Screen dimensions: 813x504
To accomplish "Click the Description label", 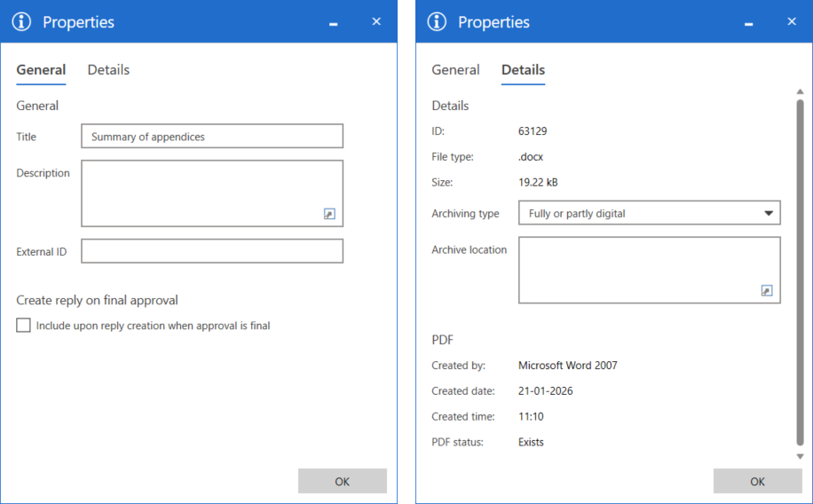I will [x=43, y=173].
